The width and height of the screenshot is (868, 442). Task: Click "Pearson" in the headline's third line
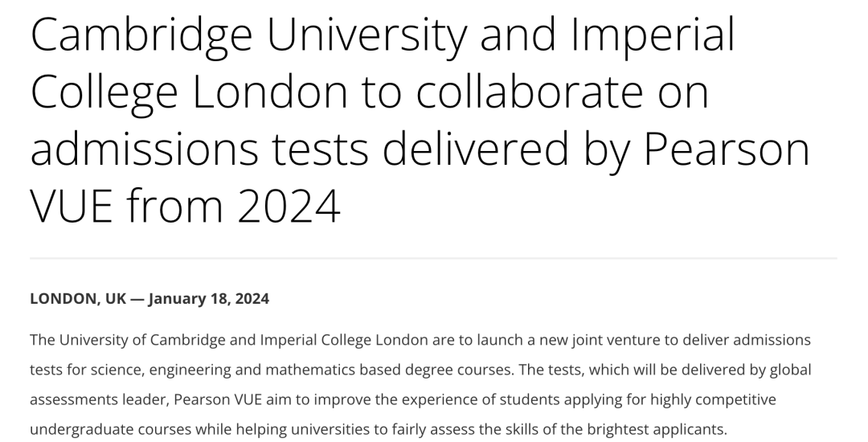tap(726, 149)
